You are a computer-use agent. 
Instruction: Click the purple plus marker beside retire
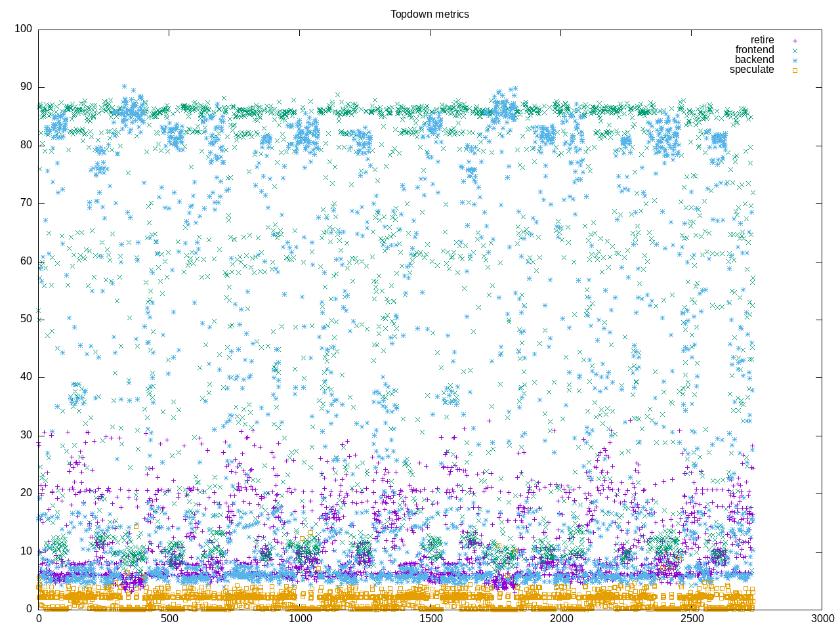(795, 41)
